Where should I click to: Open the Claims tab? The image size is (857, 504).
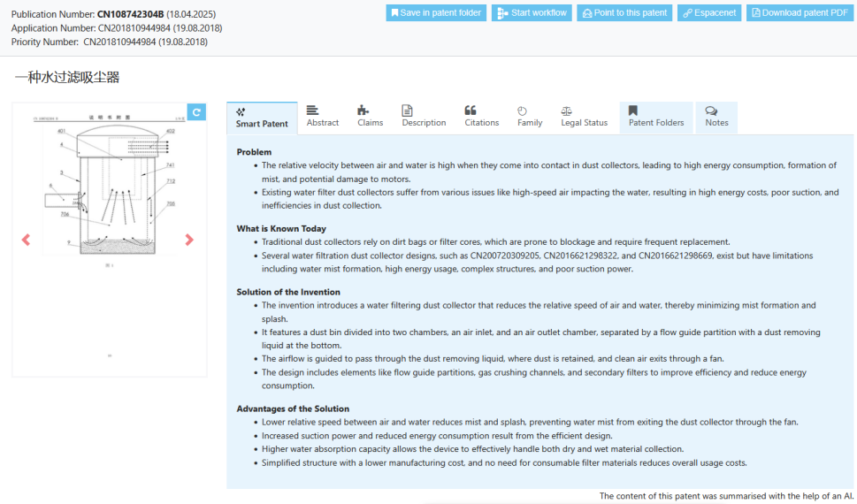click(370, 117)
